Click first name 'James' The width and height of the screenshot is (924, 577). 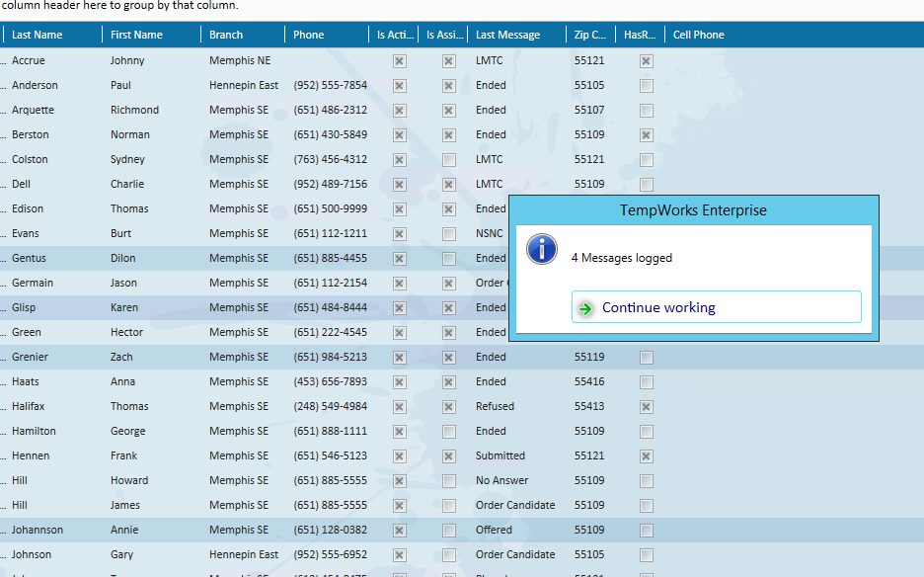point(125,505)
